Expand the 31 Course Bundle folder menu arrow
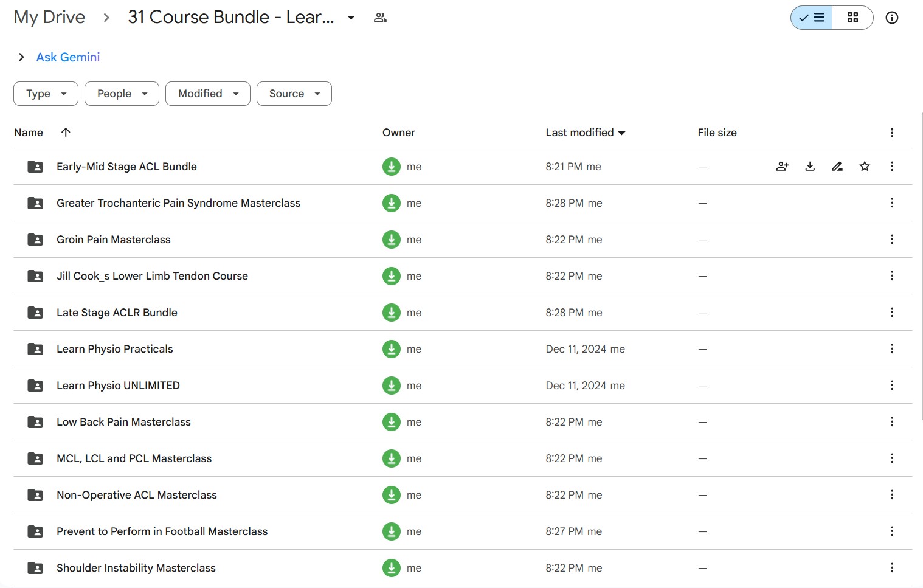 (x=351, y=18)
